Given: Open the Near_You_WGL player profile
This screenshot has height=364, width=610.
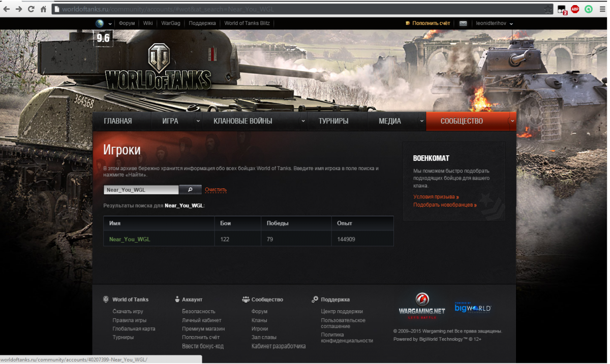Looking at the screenshot, I should point(130,239).
